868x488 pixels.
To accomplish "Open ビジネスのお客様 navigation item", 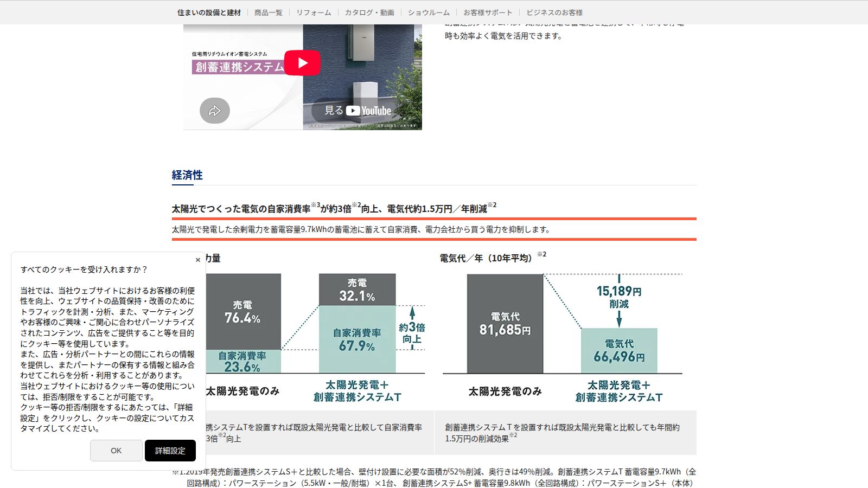I will 554,12.
